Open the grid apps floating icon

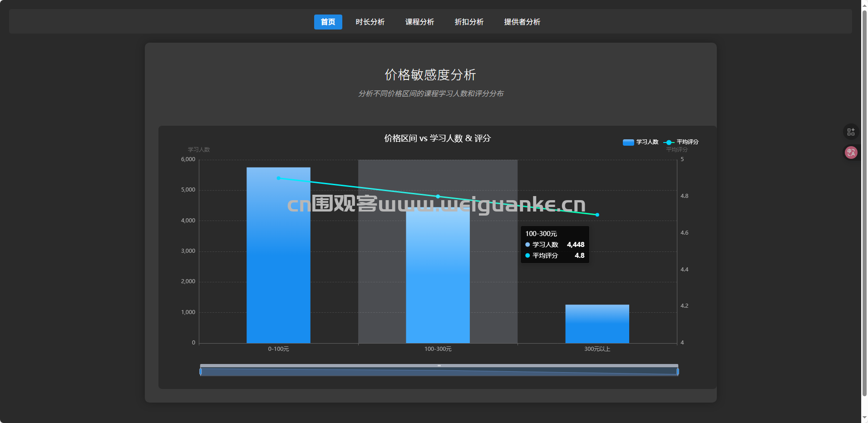tap(851, 132)
